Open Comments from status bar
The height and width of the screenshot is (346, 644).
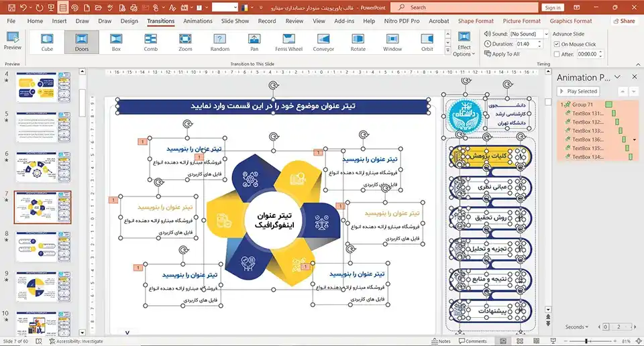pyautogui.click(x=472, y=341)
